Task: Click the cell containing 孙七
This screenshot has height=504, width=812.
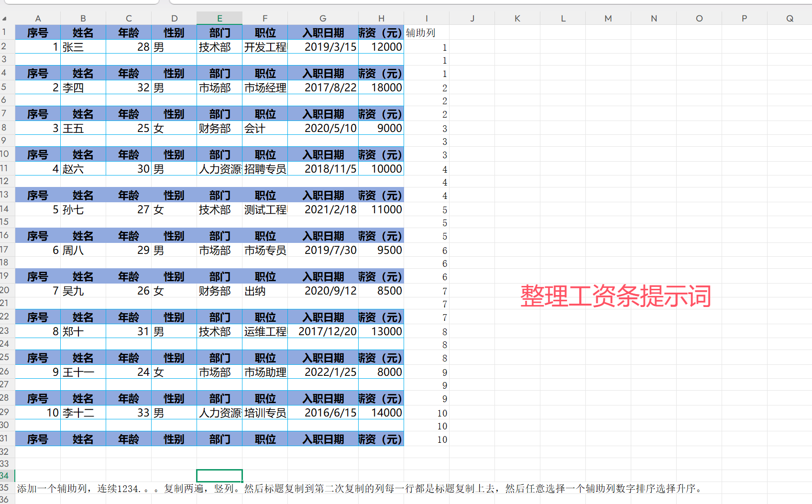Action: click(x=83, y=209)
